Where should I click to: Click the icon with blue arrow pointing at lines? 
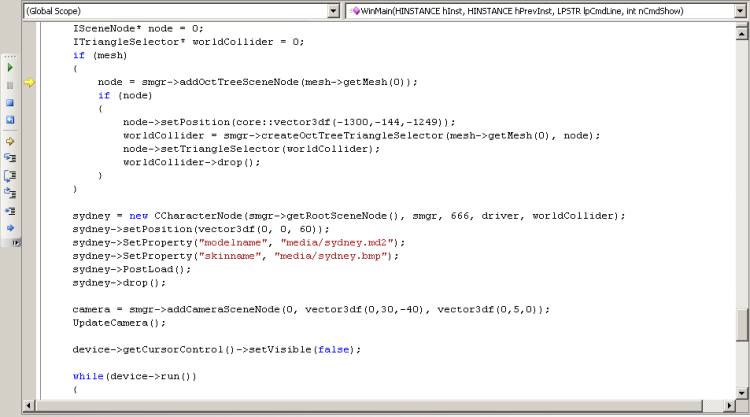tap(10, 211)
